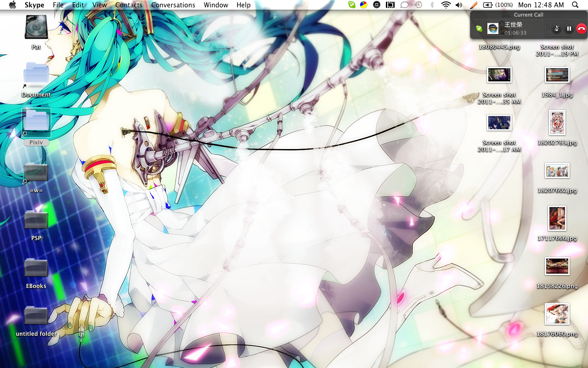Click the round black square-symbol menu bar icon
This screenshot has width=588, height=368.
[377, 5]
